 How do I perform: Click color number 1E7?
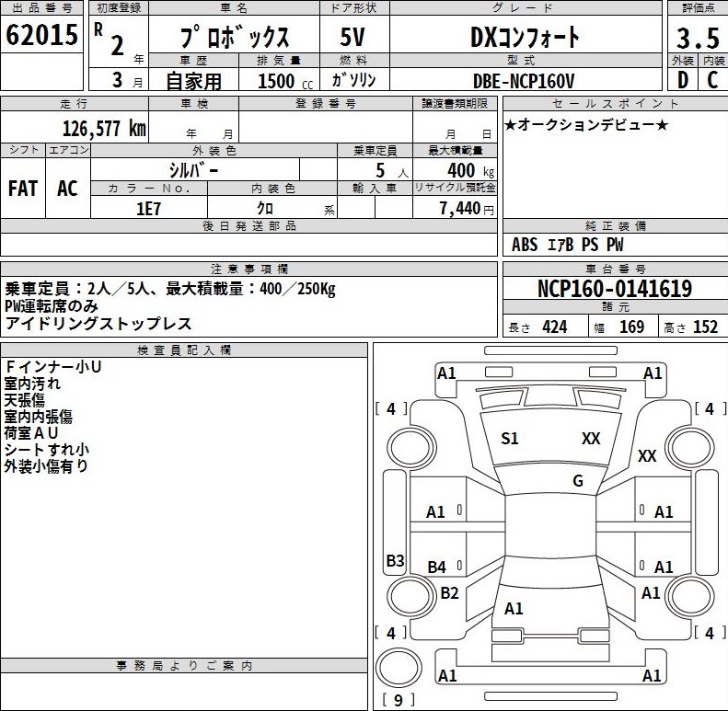(x=148, y=209)
